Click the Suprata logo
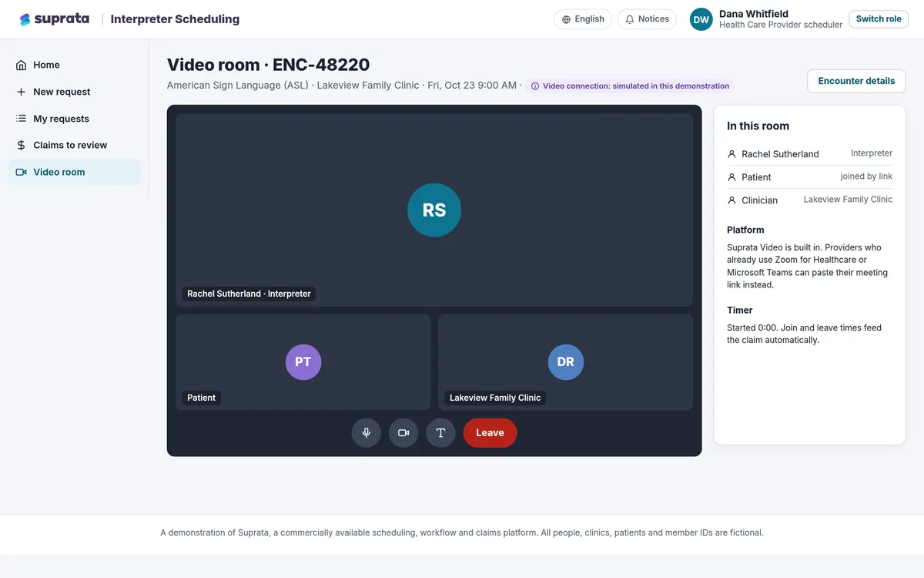Screen dimensions: 924x578 point(54,19)
